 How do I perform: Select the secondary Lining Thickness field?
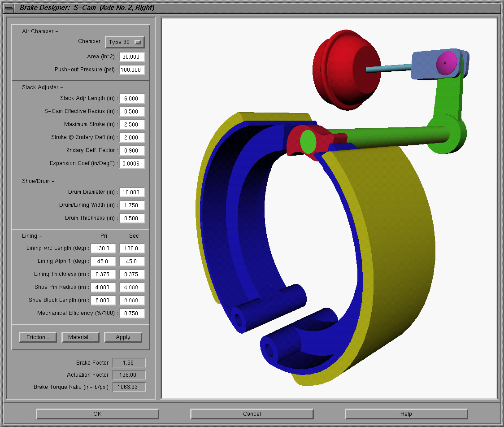point(132,274)
